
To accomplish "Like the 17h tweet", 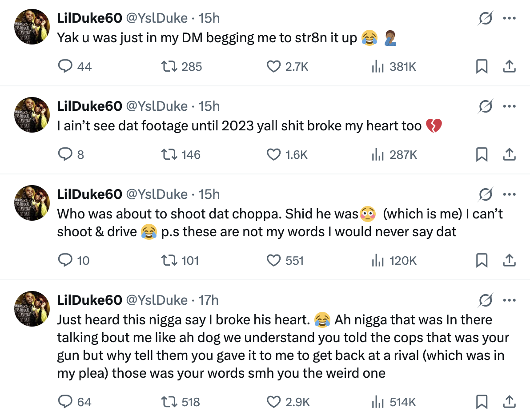I will click(x=273, y=401).
